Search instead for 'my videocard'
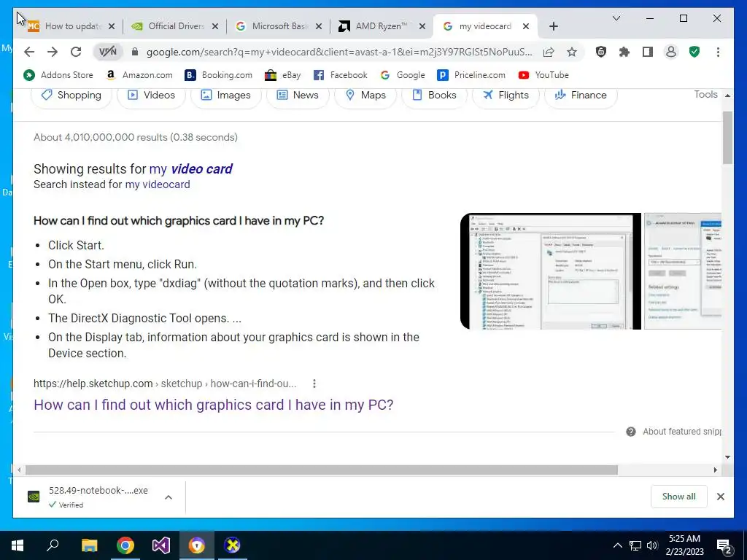Image resolution: width=747 pixels, height=560 pixels. [x=158, y=184]
